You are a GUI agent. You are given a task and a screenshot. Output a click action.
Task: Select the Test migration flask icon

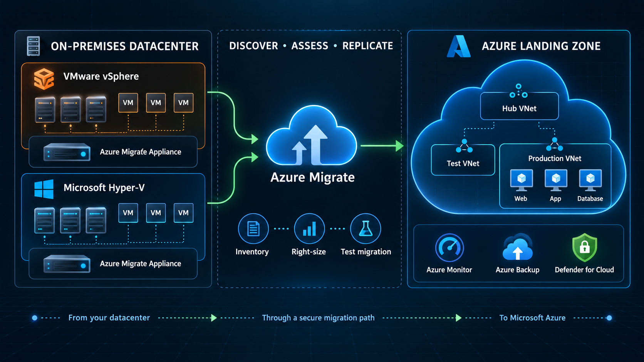click(x=366, y=229)
